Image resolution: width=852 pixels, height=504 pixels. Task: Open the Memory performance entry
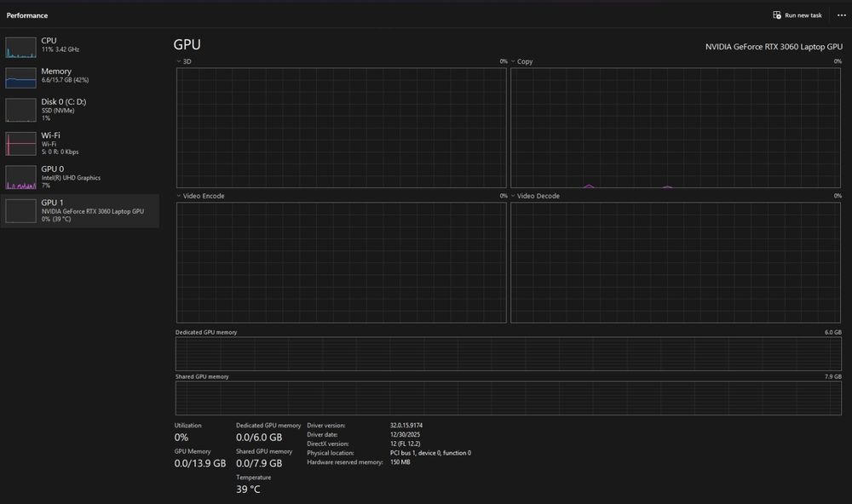click(x=80, y=76)
